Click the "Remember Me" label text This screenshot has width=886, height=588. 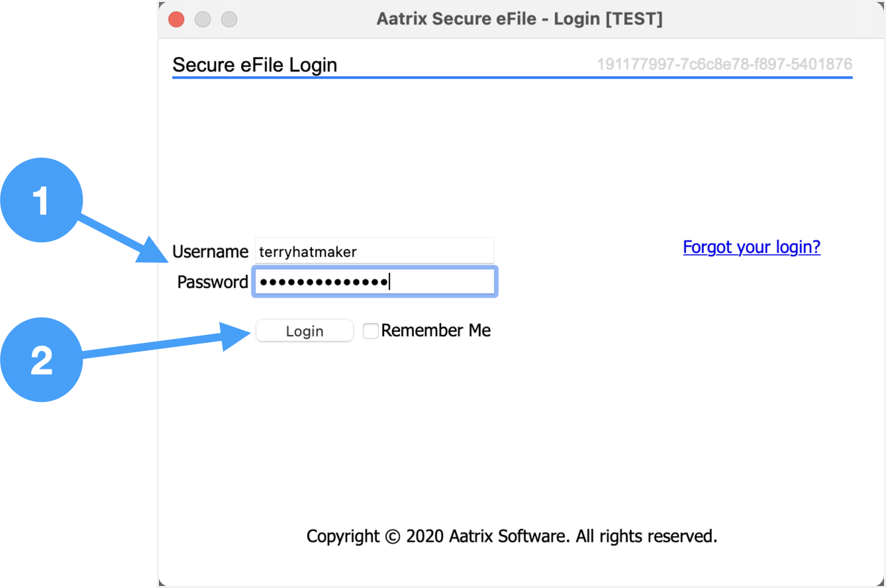click(x=436, y=330)
